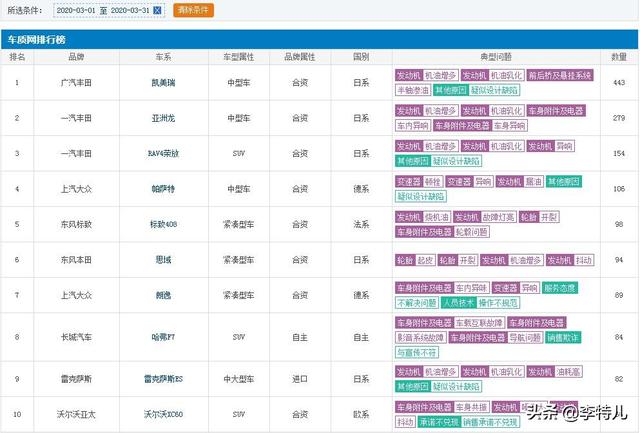Open the 思域 car series link
The width and height of the screenshot is (640, 433).
click(x=163, y=260)
